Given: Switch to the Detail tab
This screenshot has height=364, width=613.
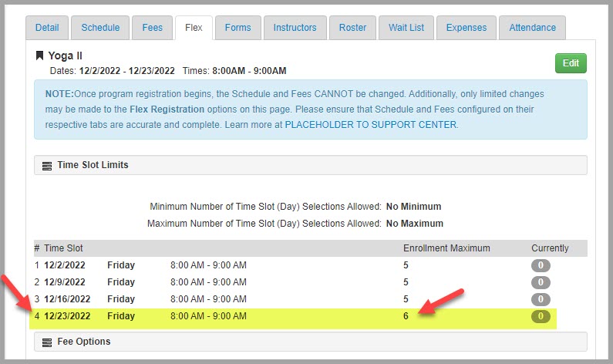Looking at the screenshot, I should (47, 28).
